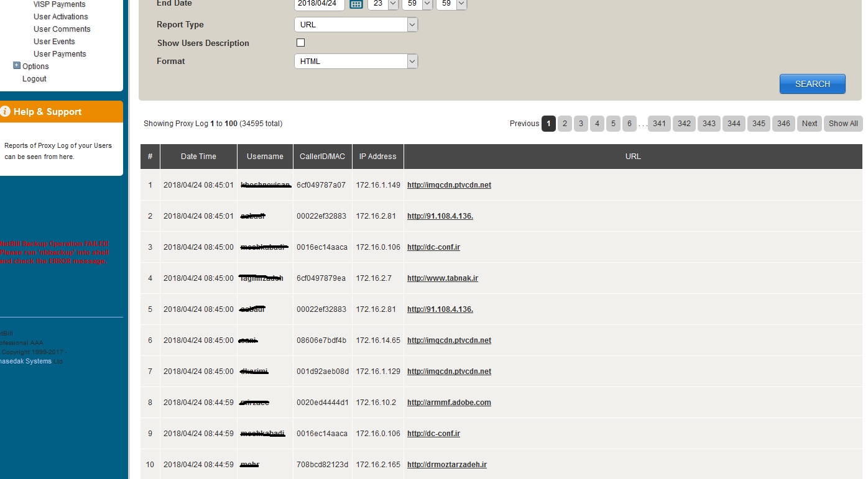Open row 6 link http://imgcdn.ptvcdn.net

pos(449,340)
